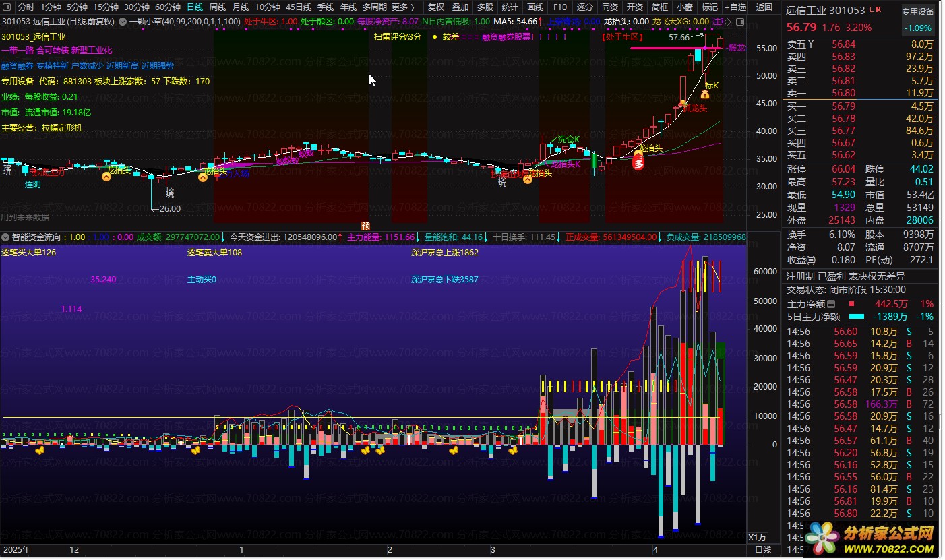The height and width of the screenshot is (560, 945).
Task: Click the L margin-trading marker beside 301053
Action: (x=872, y=10)
